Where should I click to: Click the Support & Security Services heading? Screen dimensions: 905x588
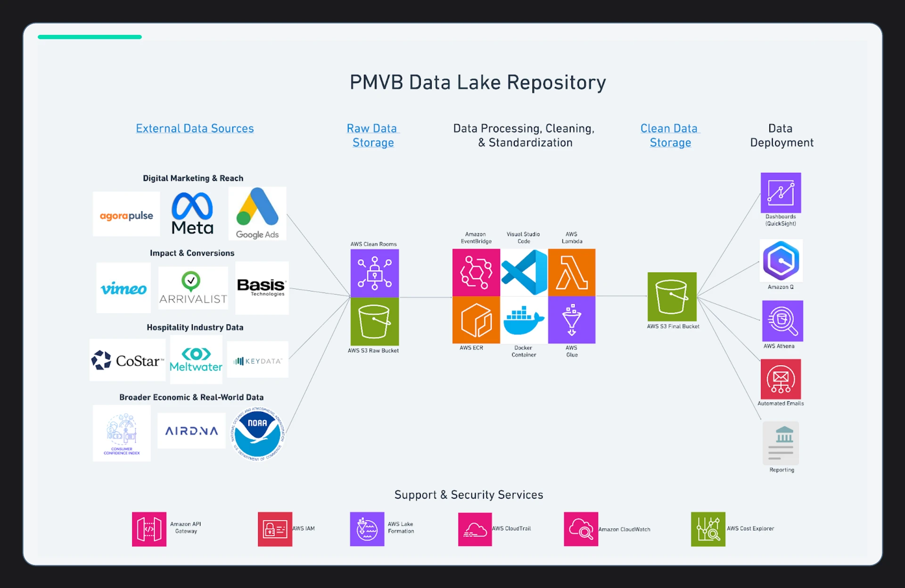(469, 495)
